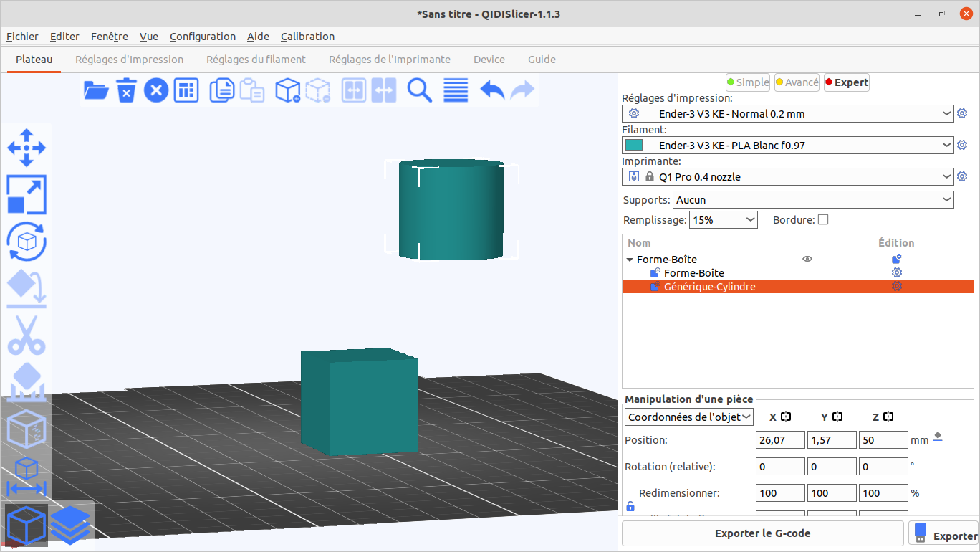Hide Forme-Boîte using eye icon
This screenshot has height=552, width=980.
[x=807, y=260]
